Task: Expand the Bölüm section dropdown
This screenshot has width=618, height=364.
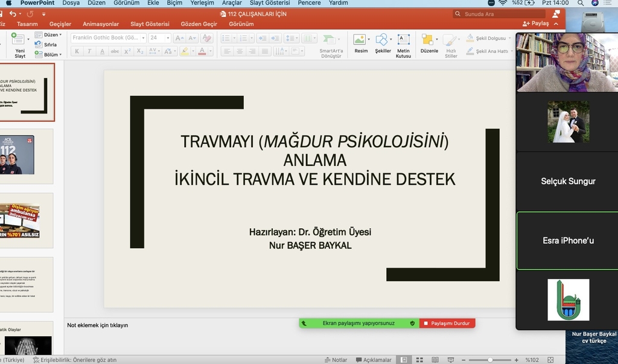Action: pyautogui.click(x=48, y=54)
